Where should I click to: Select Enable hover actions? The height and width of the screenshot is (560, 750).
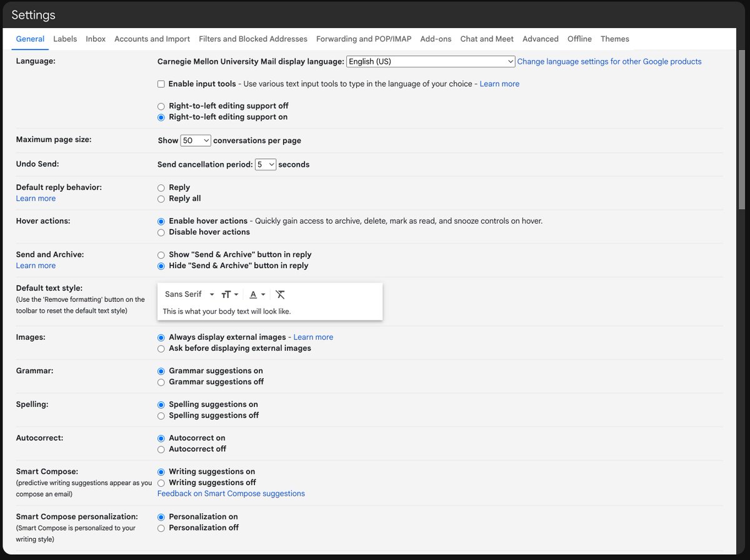click(161, 221)
